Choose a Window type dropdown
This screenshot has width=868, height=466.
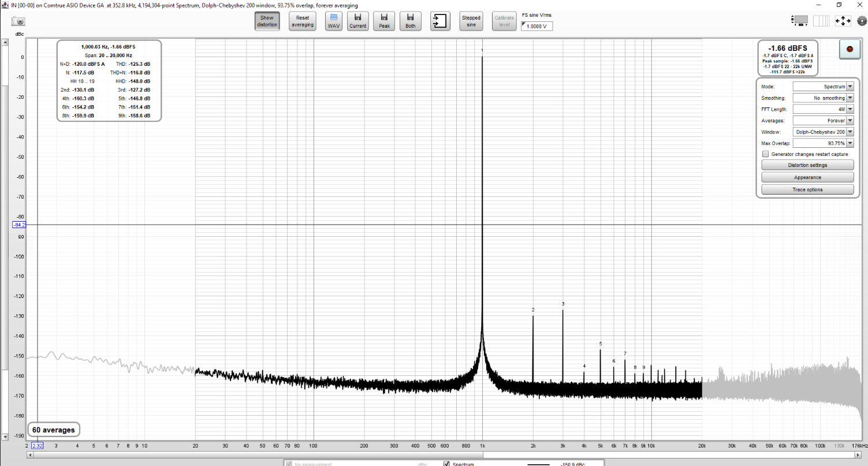[823, 132]
